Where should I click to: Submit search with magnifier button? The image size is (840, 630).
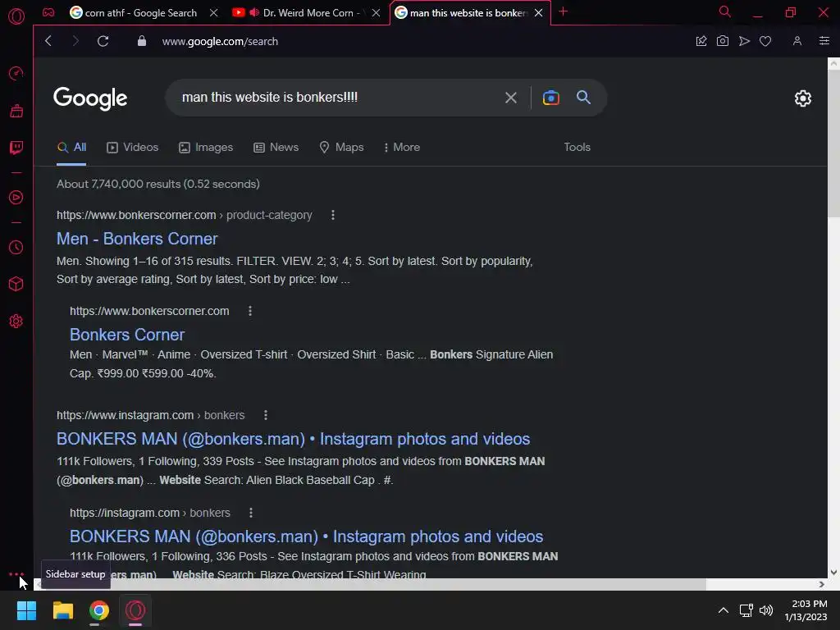point(583,98)
